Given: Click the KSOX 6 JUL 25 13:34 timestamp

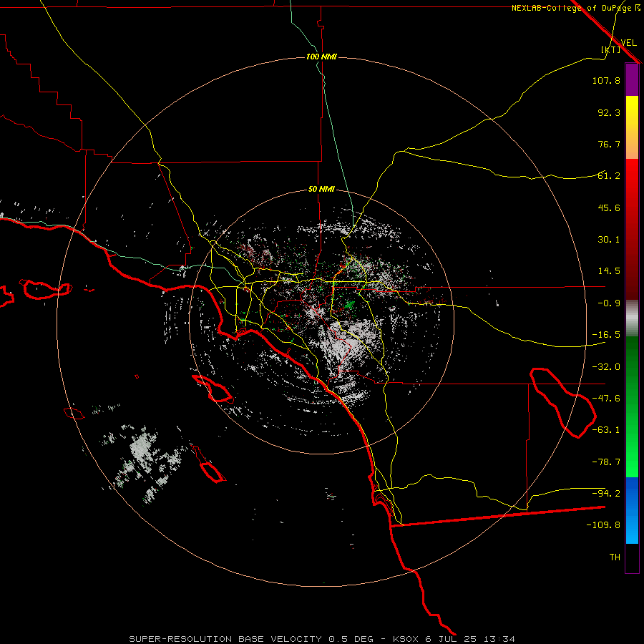Looking at the screenshot, I should (x=454, y=639).
